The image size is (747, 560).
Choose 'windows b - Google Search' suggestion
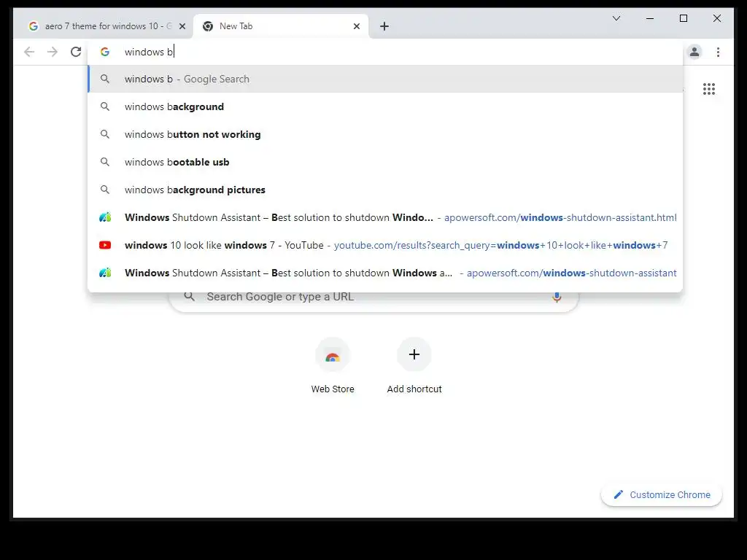coord(385,79)
